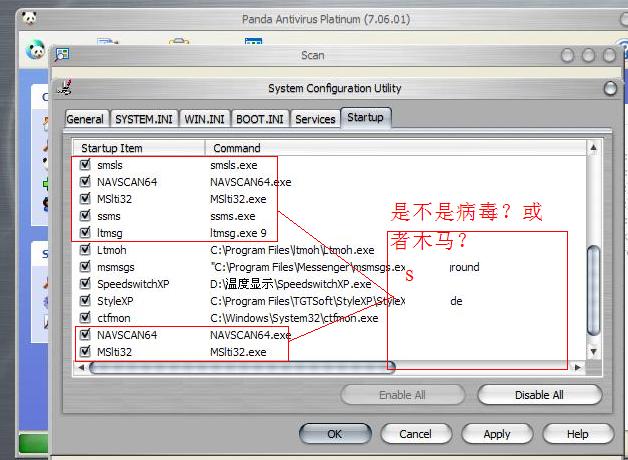Viewport: 628px width, 460px height.
Task: Close the System Configuration Utility window
Action: pos(610,88)
